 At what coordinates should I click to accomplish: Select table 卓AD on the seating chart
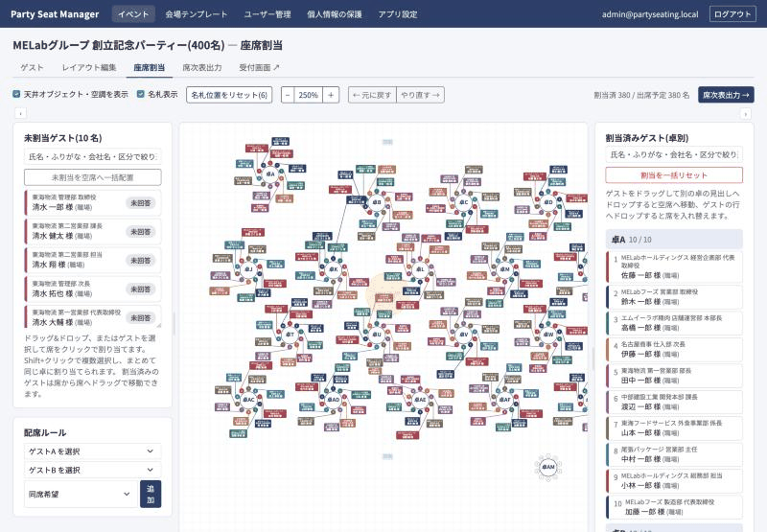click(334, 400)
